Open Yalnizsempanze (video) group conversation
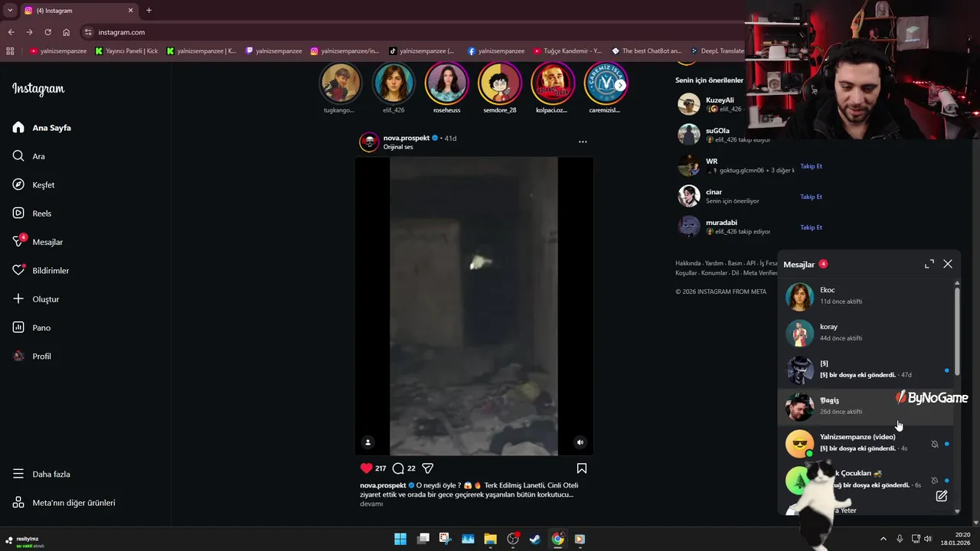 coord(867,443)
